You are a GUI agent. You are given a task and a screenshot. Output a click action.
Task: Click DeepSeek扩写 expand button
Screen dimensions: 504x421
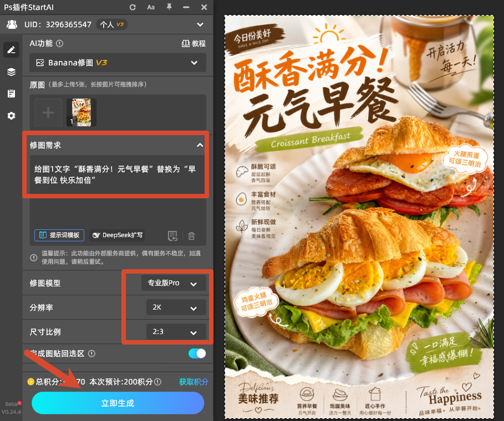[118, 235]
